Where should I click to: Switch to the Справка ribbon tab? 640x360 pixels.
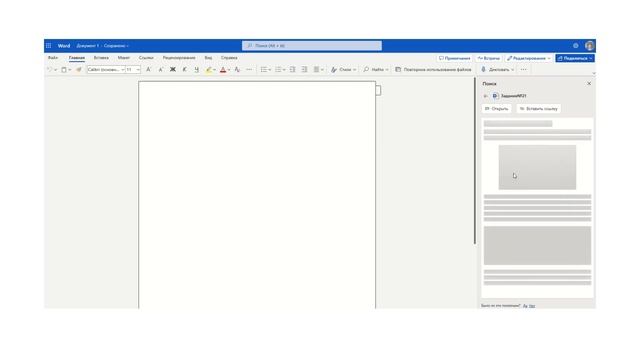click(x=229, y=58)
